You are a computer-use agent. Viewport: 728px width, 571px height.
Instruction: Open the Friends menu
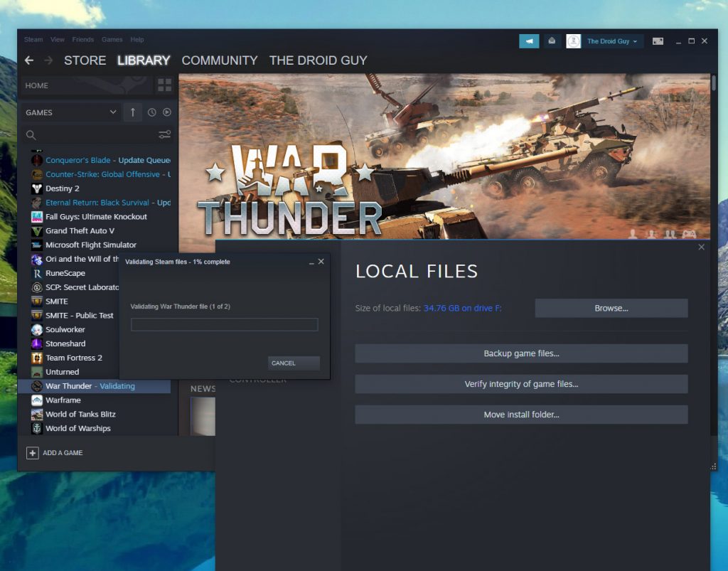[x=83, y=39]
